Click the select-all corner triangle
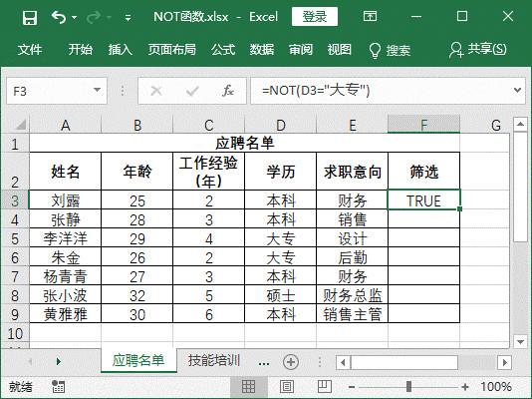532x399 pixels. tap(21, 125)
